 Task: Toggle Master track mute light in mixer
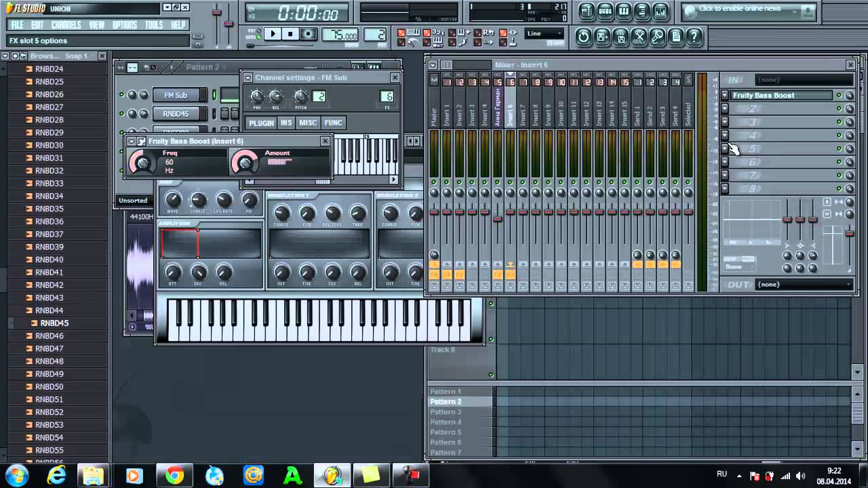tap(434, 182)
